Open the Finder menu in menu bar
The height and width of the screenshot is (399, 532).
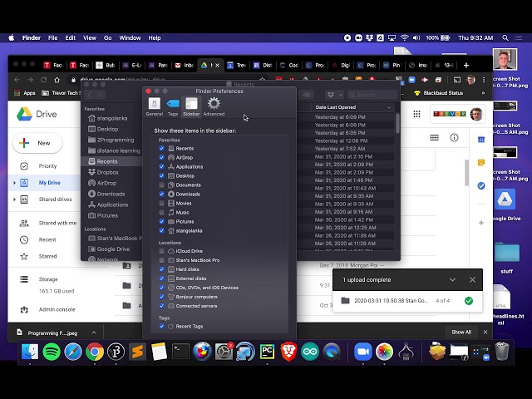(32, 37)
